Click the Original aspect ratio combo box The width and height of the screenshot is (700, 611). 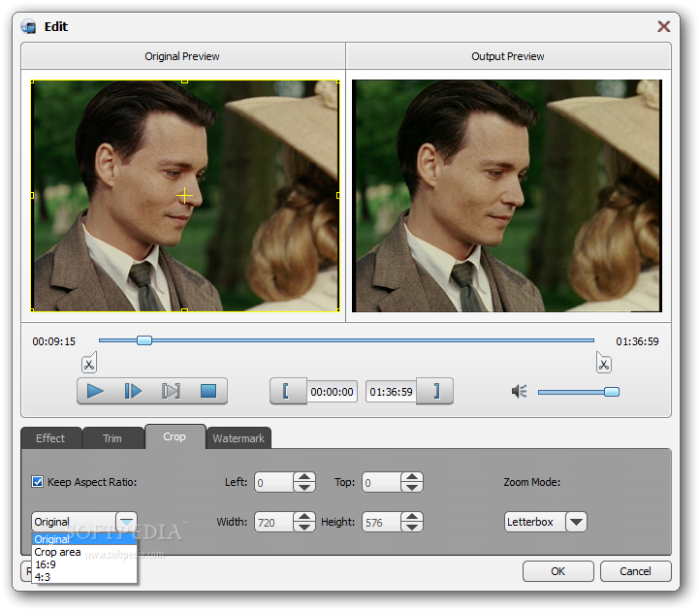tap(84, 522)
